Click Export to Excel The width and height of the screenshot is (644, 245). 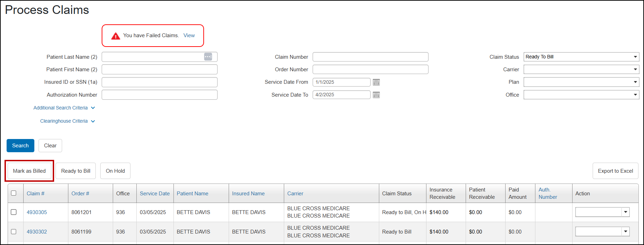click(615, 171)
